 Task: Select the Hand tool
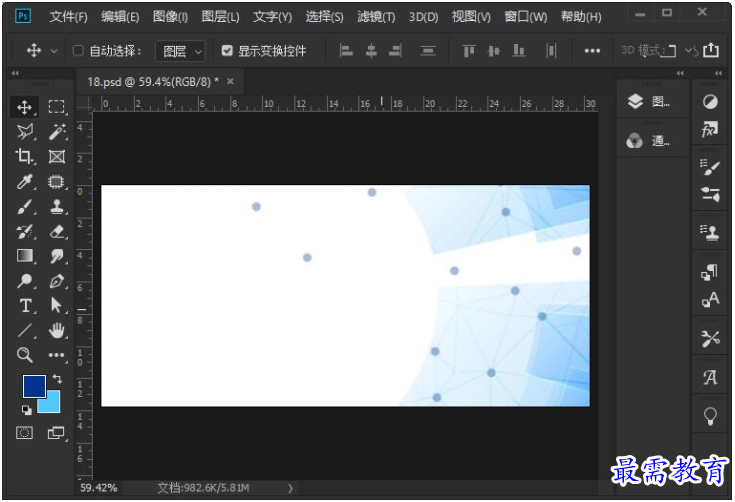click(57, 330)
